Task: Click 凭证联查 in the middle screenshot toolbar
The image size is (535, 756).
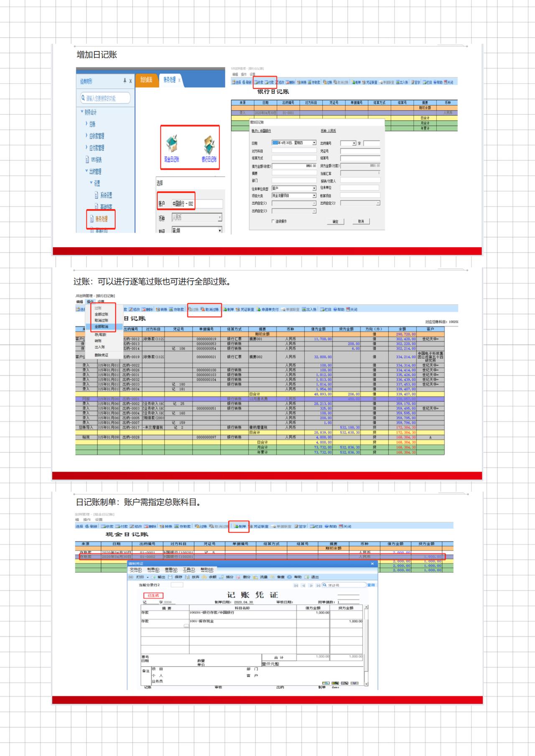Action: pos(245,310)
